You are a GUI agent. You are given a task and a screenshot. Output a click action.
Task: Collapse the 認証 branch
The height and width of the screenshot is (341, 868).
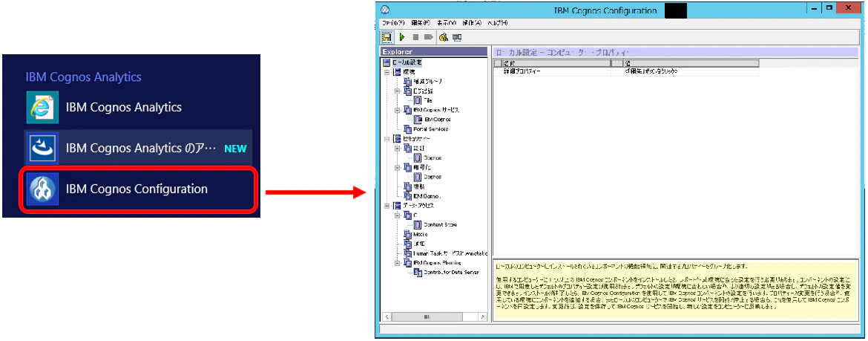pos(397,149)
